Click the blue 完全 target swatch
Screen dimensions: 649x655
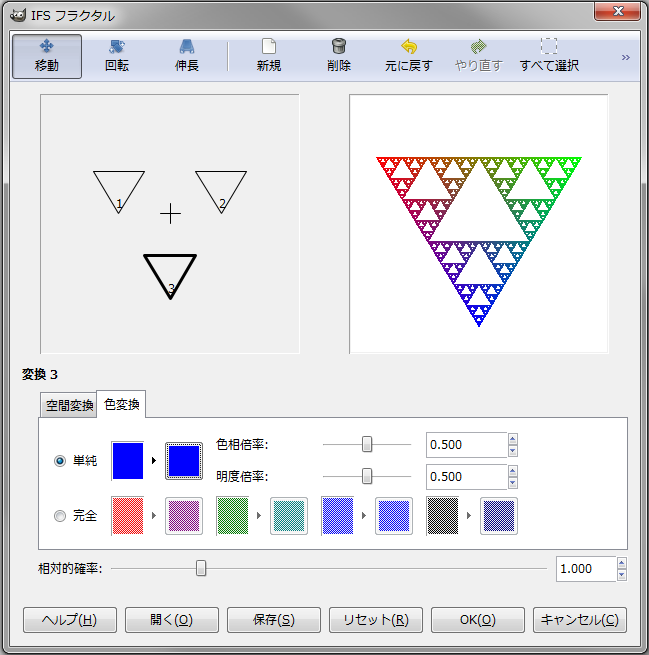tap(394, 516)
